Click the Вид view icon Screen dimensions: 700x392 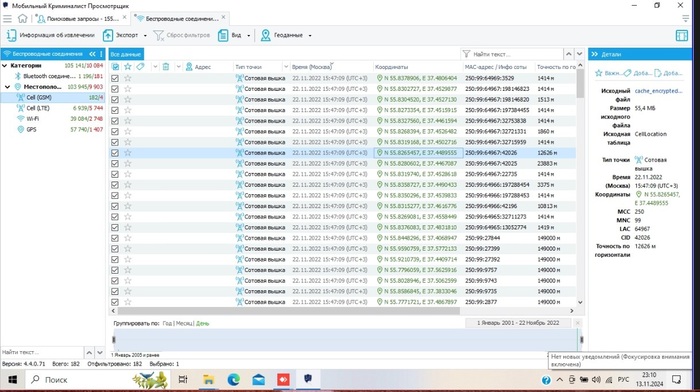(x=223, y=35)
